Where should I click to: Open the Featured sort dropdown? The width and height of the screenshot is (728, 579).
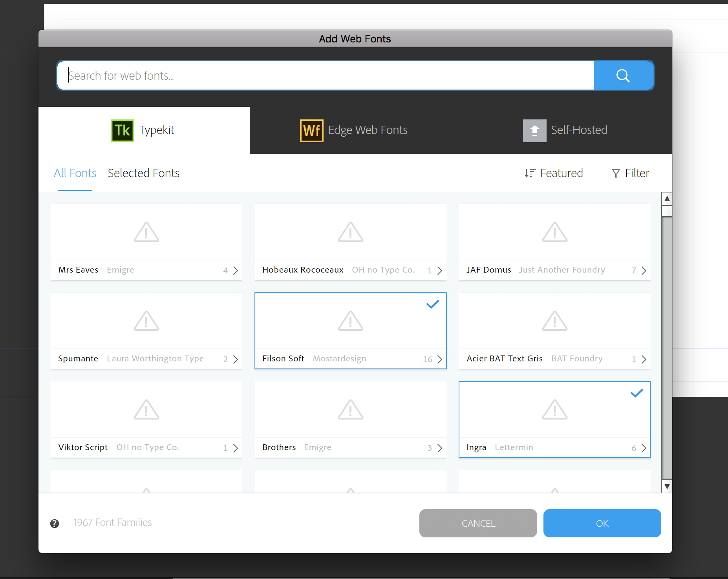pyautogui.click(x=554, y=173)
